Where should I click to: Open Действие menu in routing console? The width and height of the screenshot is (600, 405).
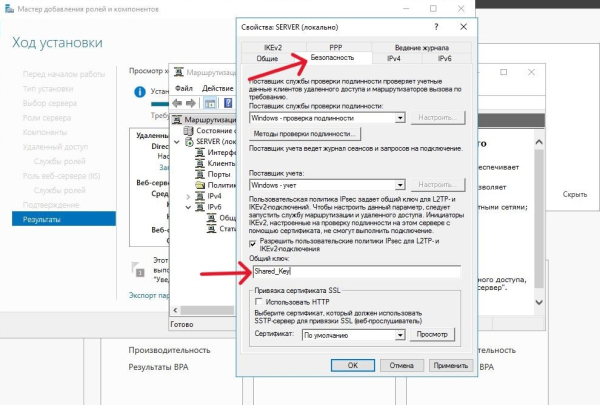point(217,88)
